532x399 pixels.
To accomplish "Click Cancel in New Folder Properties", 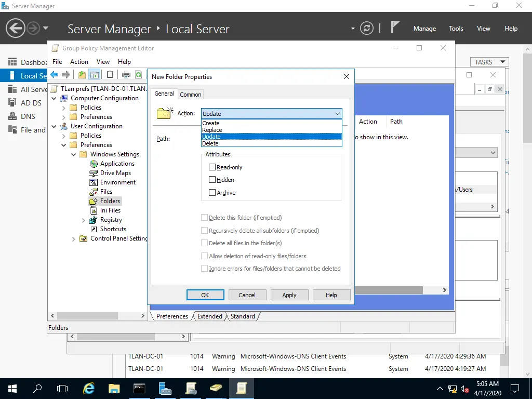I will coord(247,295).
